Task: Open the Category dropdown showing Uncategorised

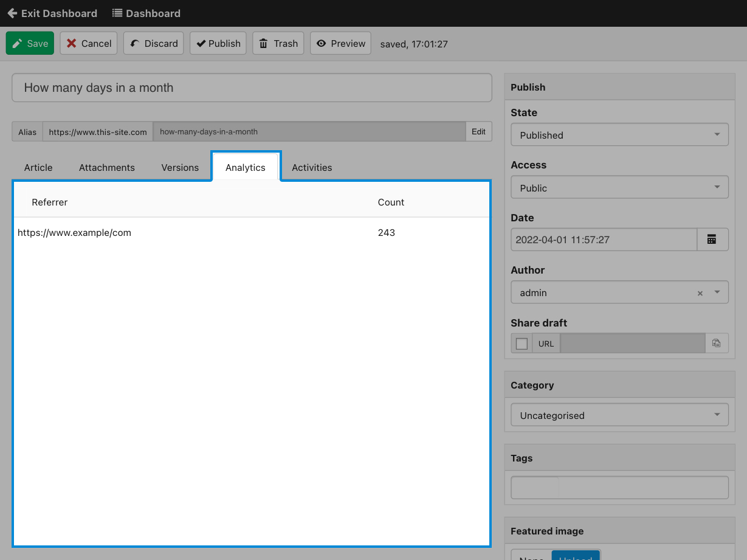Action: point(619,415)
